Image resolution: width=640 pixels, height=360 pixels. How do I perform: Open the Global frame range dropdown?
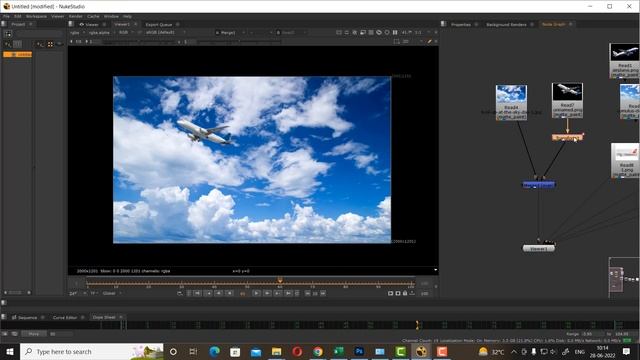[x=112, y=293]
